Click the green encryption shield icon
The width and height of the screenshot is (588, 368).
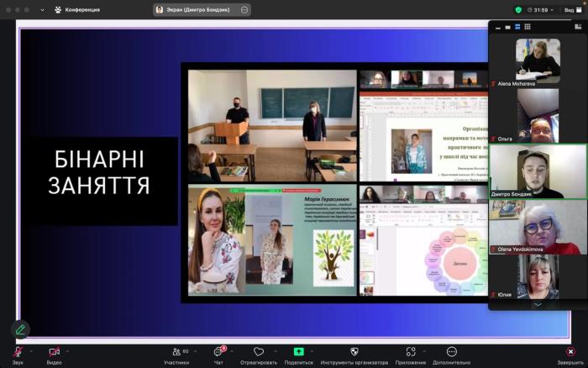pos(518,10)
